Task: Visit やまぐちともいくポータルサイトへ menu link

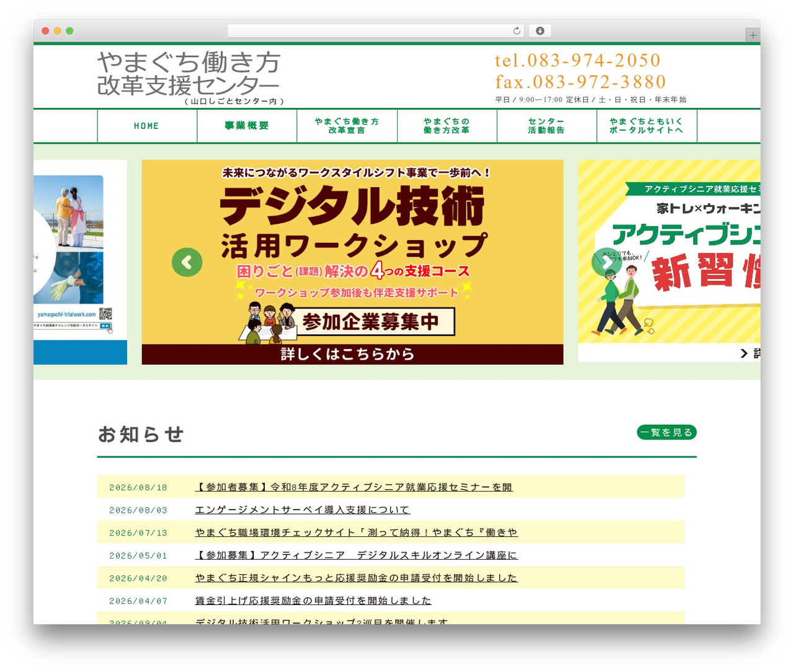Action: [646, 126]
